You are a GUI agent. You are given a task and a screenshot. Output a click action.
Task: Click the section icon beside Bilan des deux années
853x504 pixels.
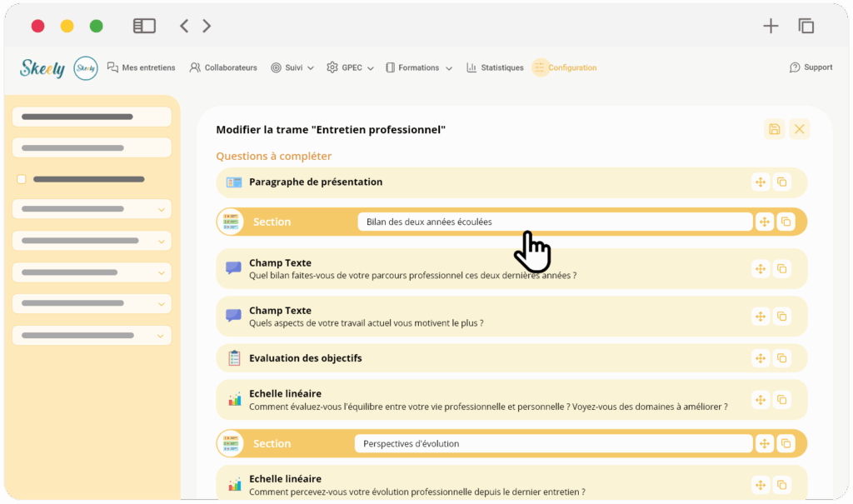230,222
